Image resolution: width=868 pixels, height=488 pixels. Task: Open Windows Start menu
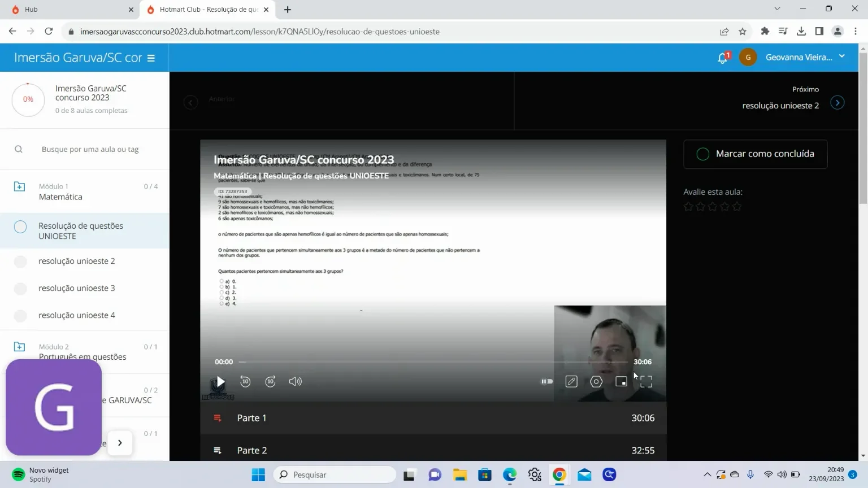258,475
